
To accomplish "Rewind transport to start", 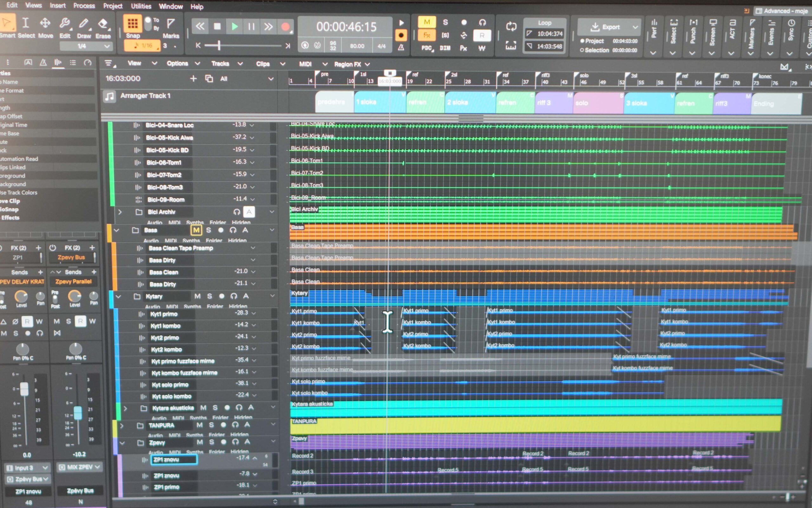I will (200, 26).
